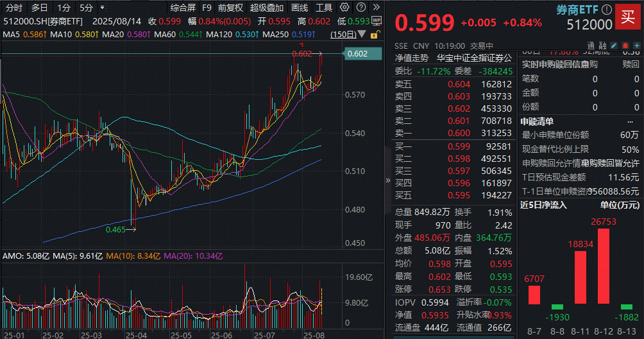Click the 净值走势 link
644x339 pixels.
412,58
